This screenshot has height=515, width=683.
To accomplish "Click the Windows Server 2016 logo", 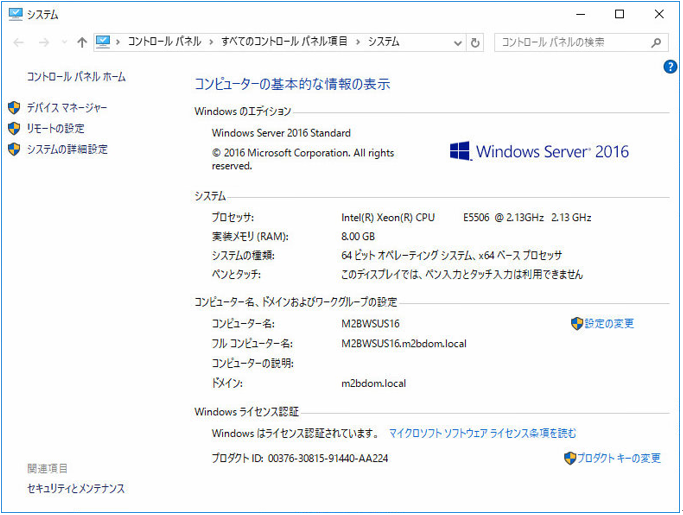I will pos(539,152).
